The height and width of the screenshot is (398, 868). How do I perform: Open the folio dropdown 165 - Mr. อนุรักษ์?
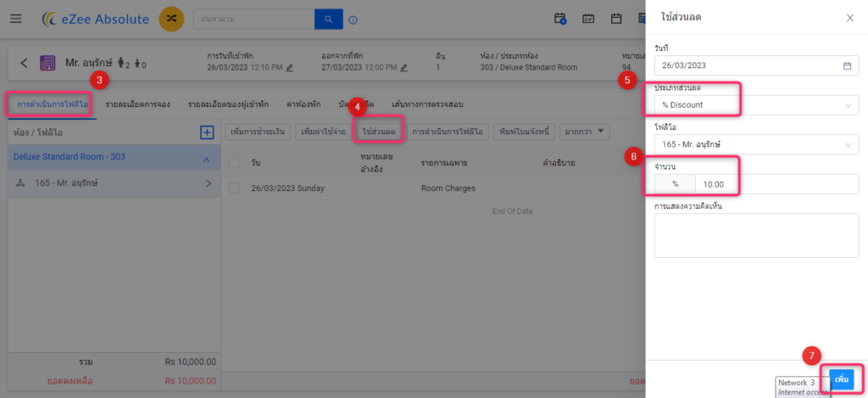click(756, 144)
